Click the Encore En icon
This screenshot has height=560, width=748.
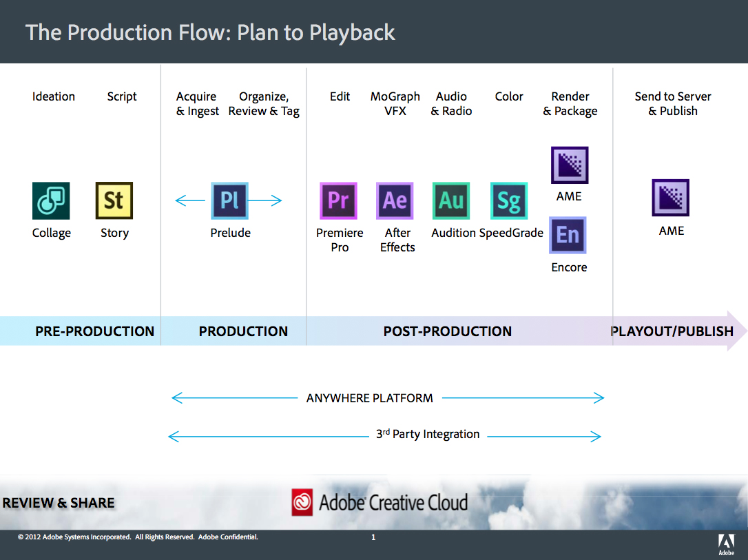click(568, 235)
